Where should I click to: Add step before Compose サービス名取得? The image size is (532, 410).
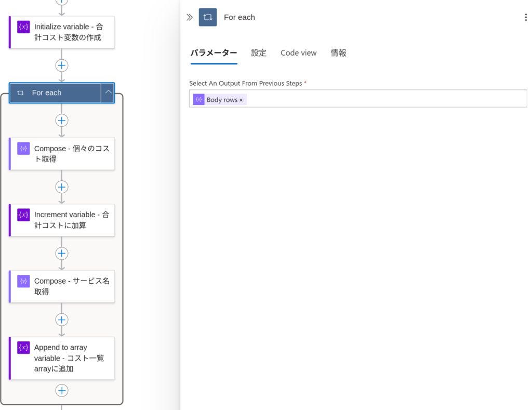pyautogui.click(x=62, y=254)
